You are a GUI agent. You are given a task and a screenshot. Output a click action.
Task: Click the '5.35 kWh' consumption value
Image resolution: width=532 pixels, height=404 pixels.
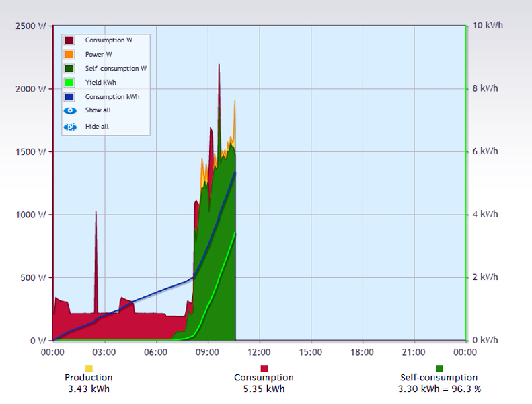[x=264, y=389]
